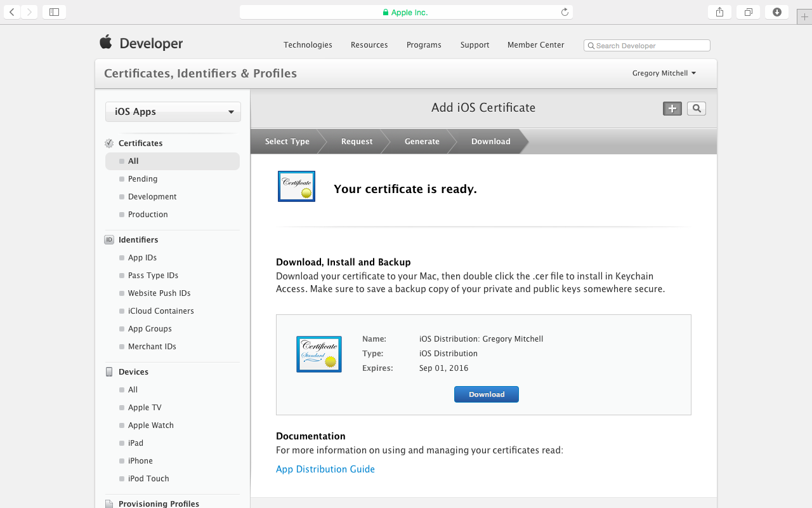This screenshot has width=812, height=508.
Task: Open iCloud Containers list
Action: tap(161, 311)
